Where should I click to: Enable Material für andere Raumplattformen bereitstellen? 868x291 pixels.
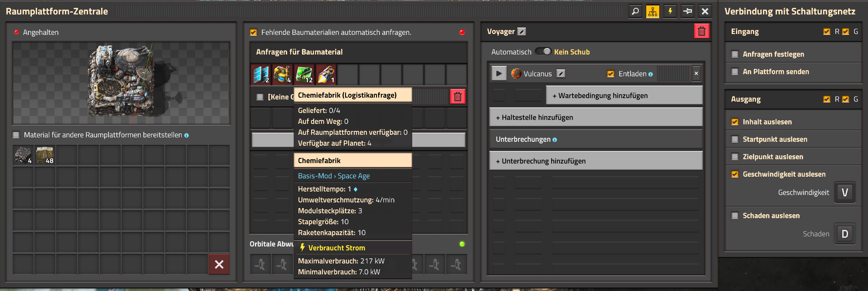pyautogui.click(x=16, y=135)
